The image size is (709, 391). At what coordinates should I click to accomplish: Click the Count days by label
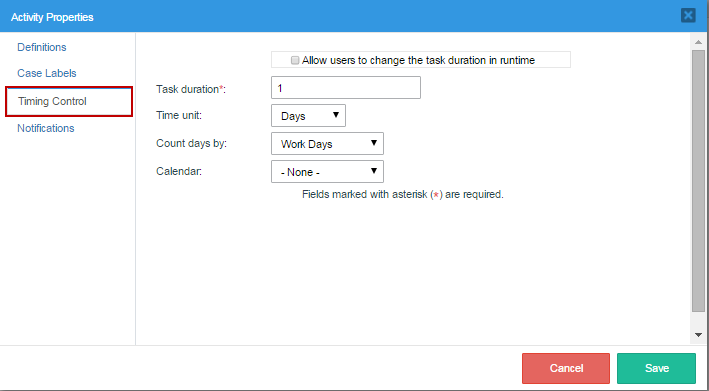[191, 143]
